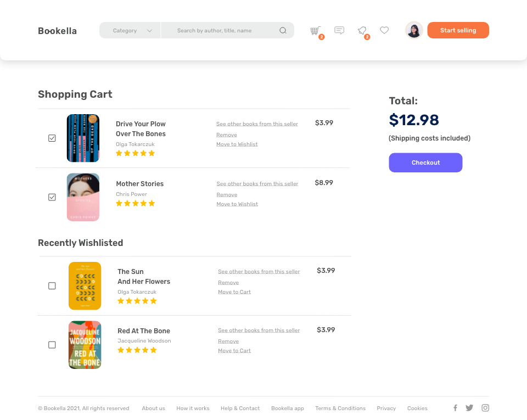Click the search magnifier icon
Viewport: 527px width, 420px height.
pos(283,31)
